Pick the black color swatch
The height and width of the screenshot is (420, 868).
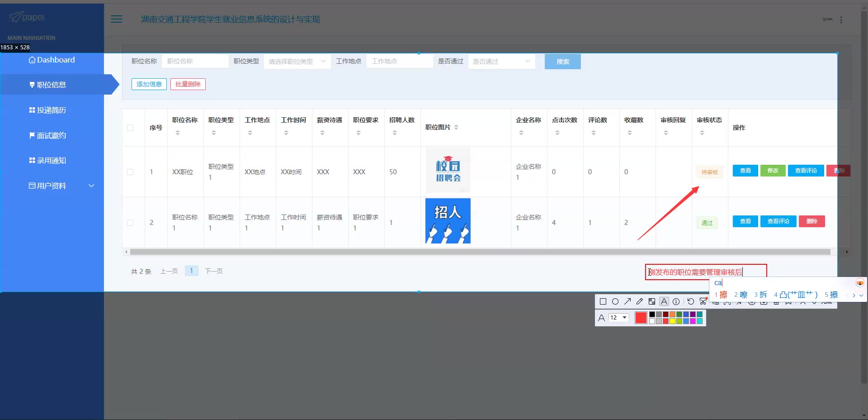click(652, 315)
